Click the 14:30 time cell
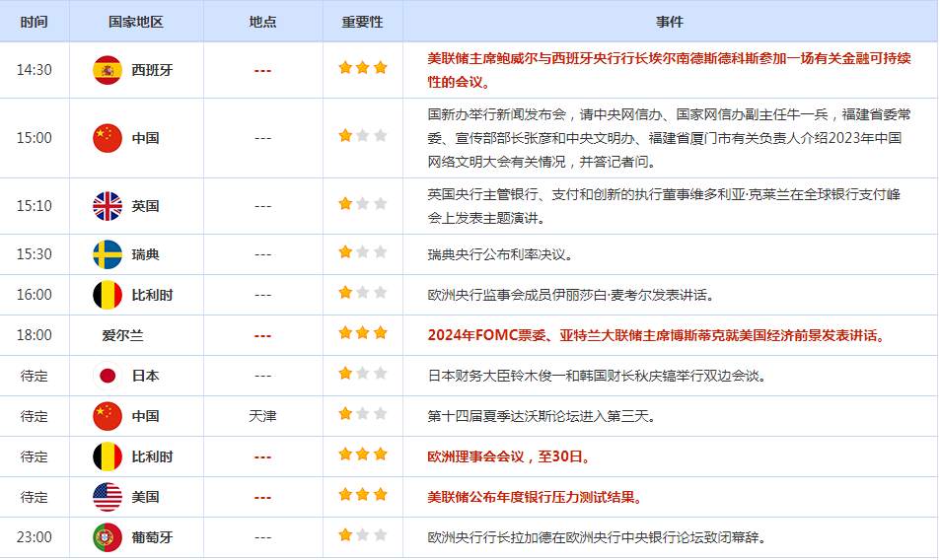 coord(35,70)
